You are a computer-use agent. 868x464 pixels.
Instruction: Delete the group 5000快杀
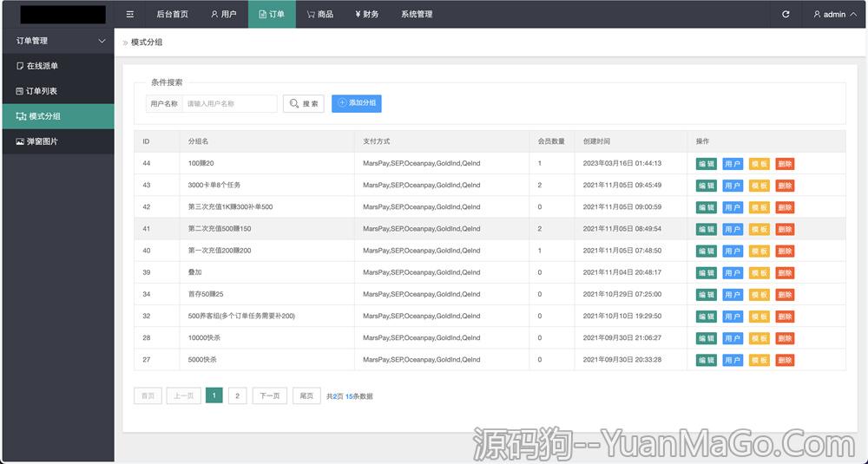[x=785, y=360]
